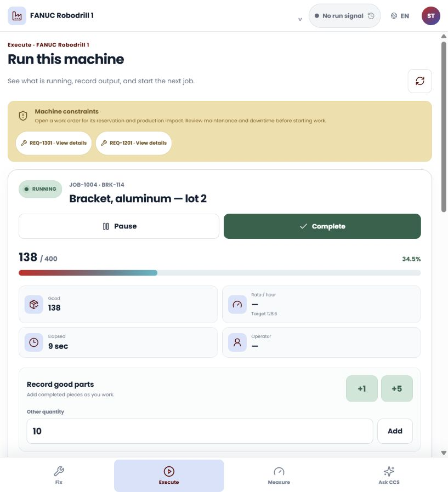Mark the job as Complete
The height and width of the screenshot is (492, 448).
coord(322,226)
